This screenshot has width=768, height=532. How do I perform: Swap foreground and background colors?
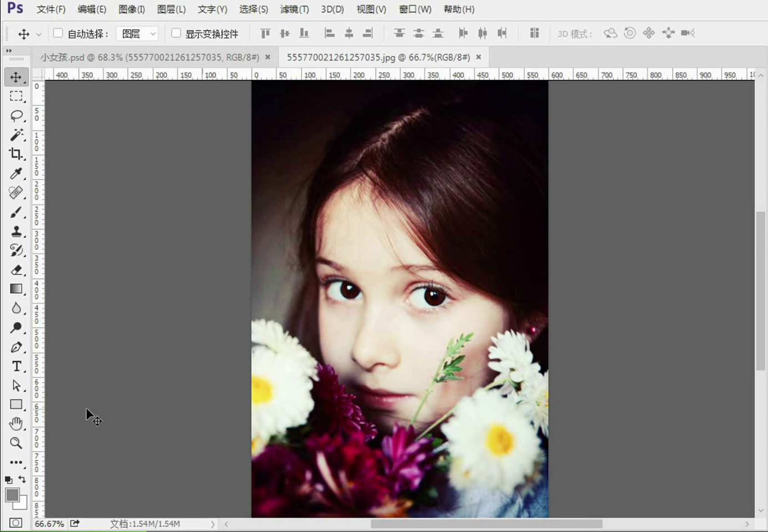pos(22,479)
